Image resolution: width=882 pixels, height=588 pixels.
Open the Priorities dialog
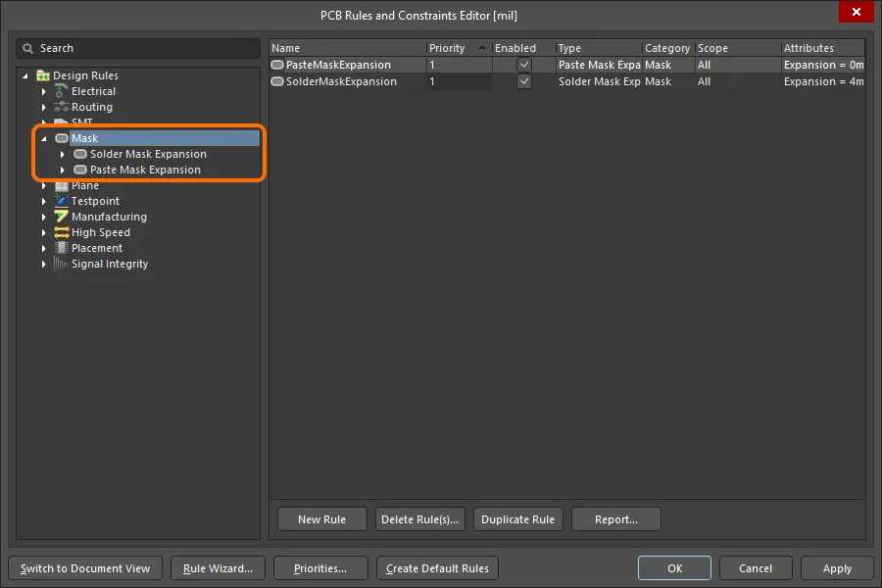coord(320,568)
